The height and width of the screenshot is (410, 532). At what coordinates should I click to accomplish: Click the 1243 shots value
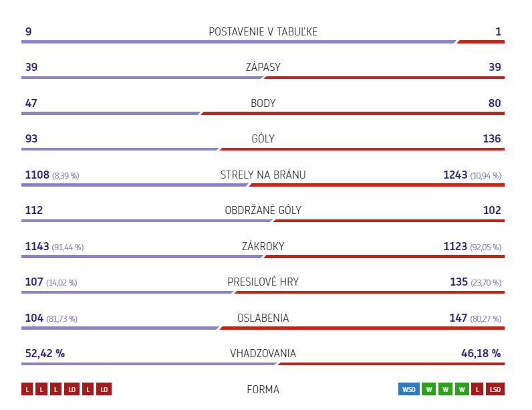click(x=455, y=175)
